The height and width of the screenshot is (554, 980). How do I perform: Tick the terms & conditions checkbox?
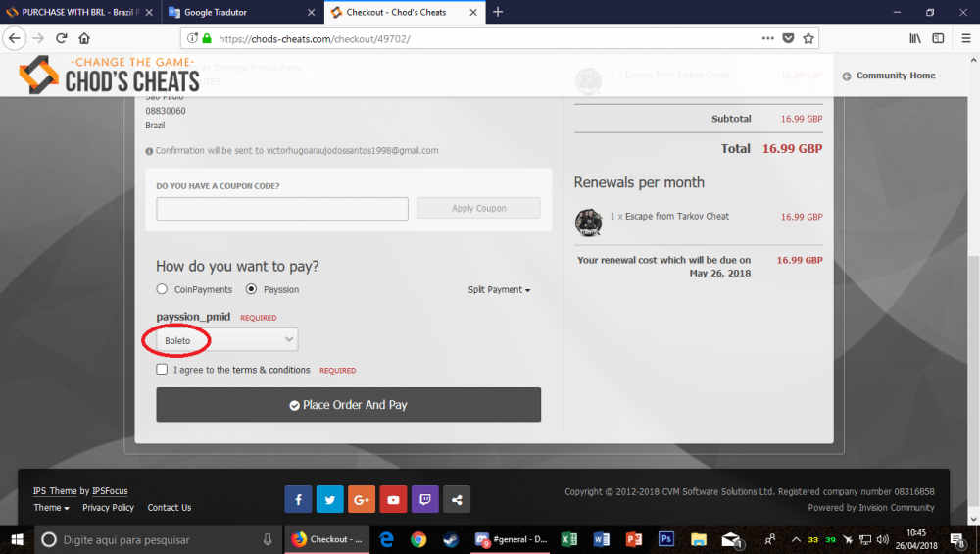162,369
